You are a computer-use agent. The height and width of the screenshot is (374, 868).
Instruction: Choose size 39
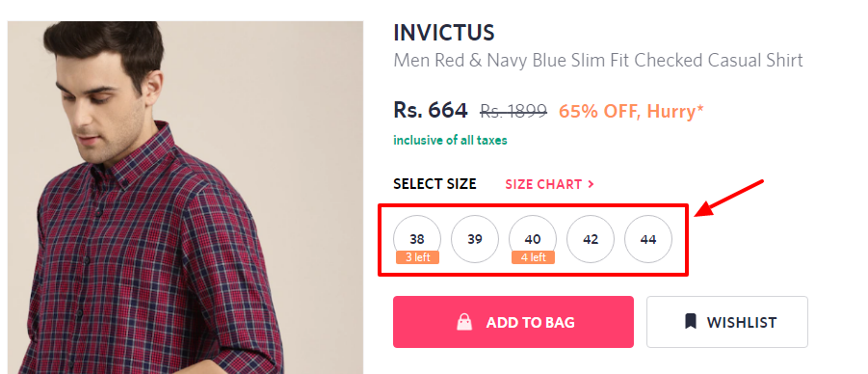tap(475, 239)
